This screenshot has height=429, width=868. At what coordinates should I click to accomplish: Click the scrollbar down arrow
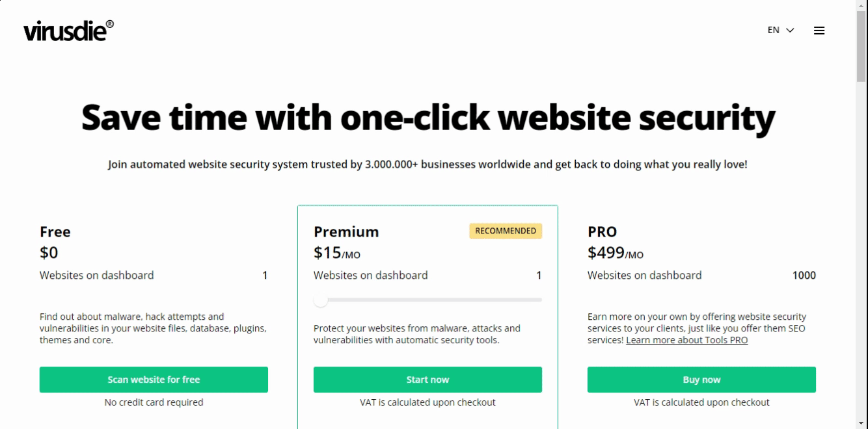click(862, 424)
